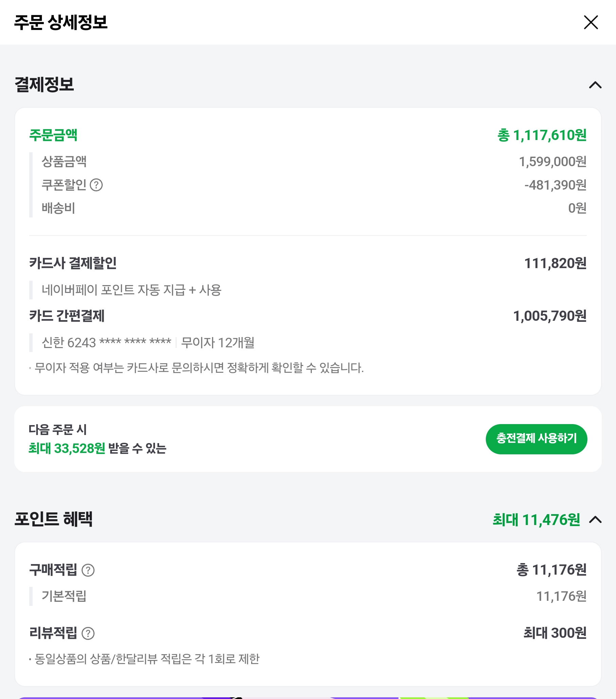Select the 총 1,117,610원 order total
The height and width of the screenshot is (699, 616).
click(x=542, y=136)
